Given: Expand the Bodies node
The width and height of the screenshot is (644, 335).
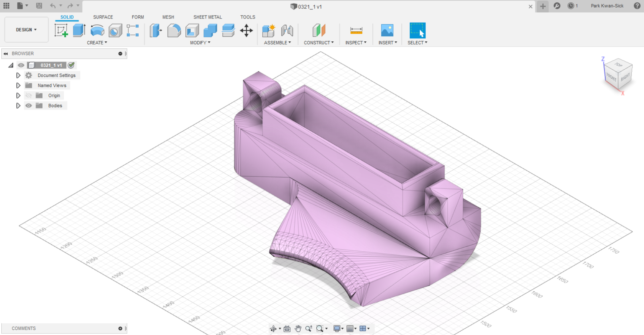Looking at the screenshot, I should 18,106.
